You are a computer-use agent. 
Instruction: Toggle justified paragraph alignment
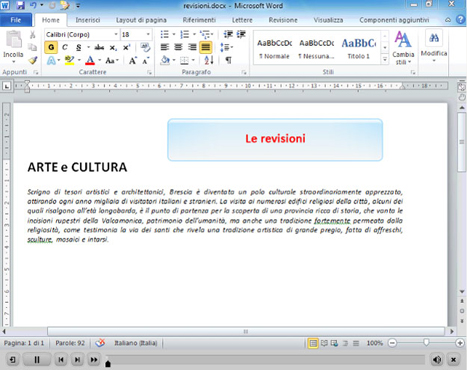(206, 47)
